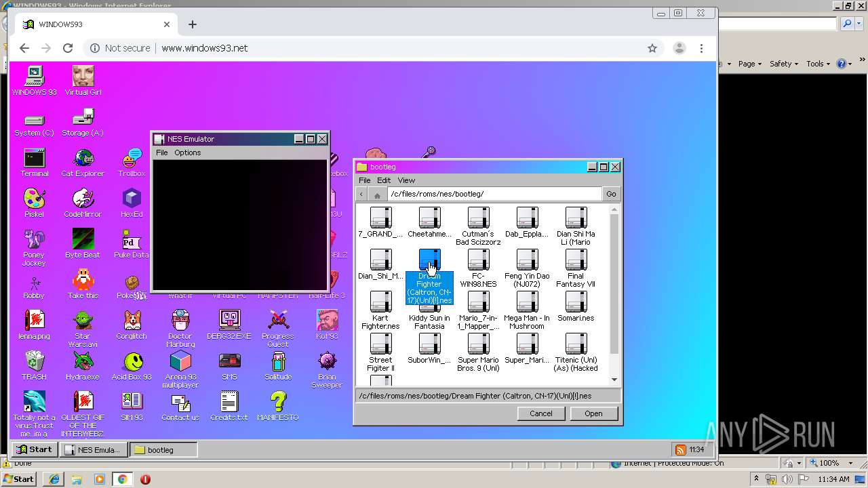Open the Byte Beat icon
Image resolution: width=868 pixels, height=488 pixels.
pos(83,244)
